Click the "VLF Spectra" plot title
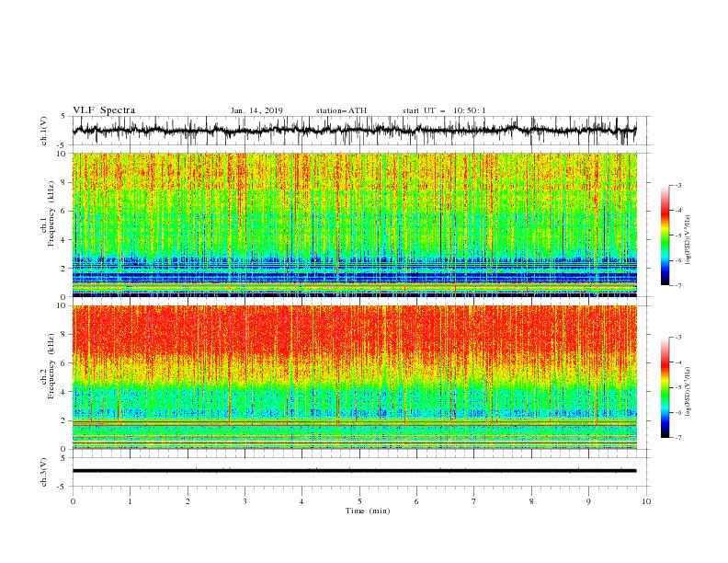728x563 pixels. pos(104,110)
